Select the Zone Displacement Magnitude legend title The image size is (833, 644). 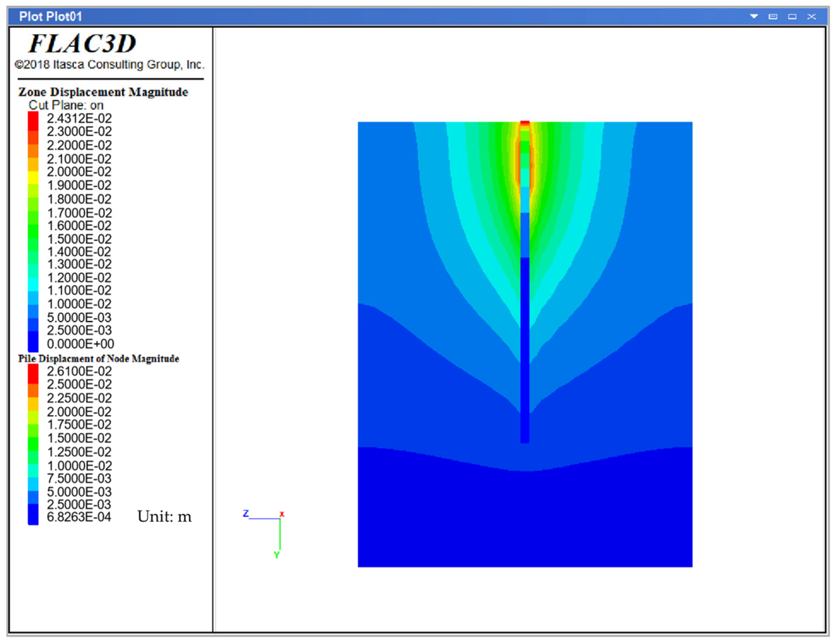tap(103, 92)
